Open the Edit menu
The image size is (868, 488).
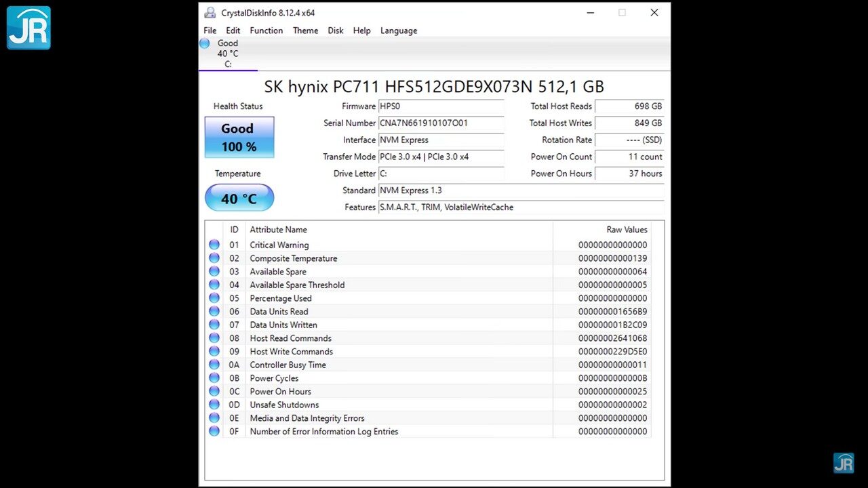click(233, 30)
